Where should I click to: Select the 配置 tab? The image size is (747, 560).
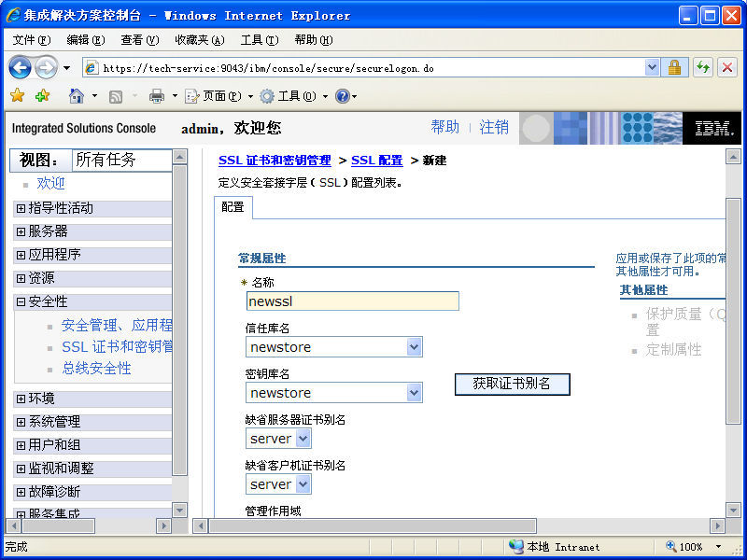click(233, 207)
